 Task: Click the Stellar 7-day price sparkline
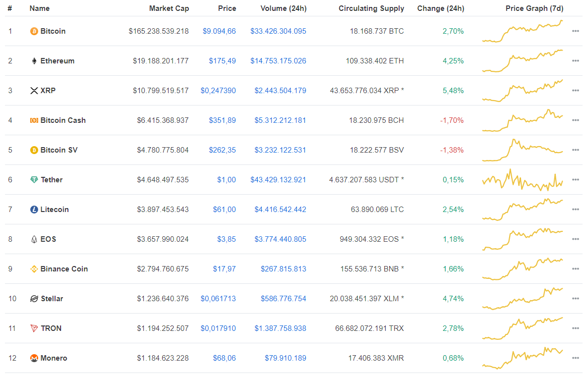coord(522,298)
